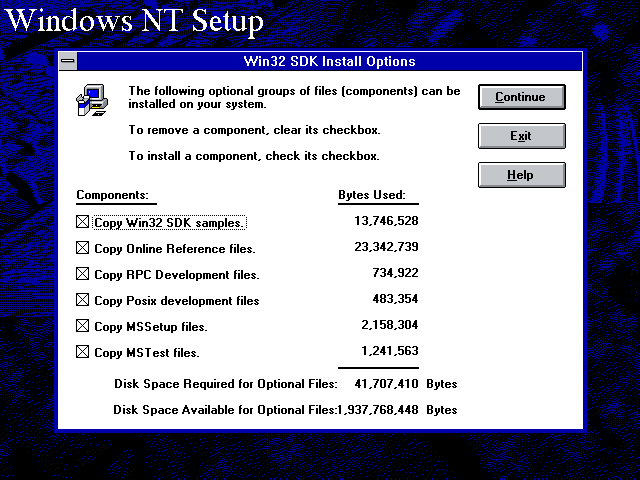Click the 1,241,563 bytes value

(x=390, y=351)
